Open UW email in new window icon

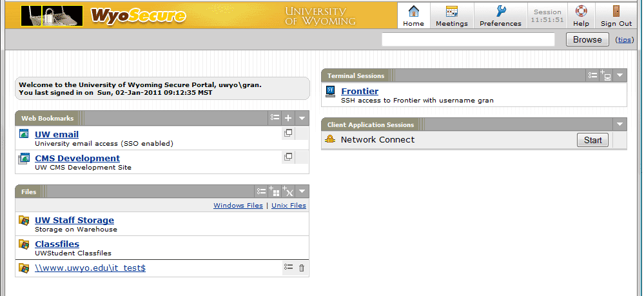pyautogui.click(x=288, y=133)
